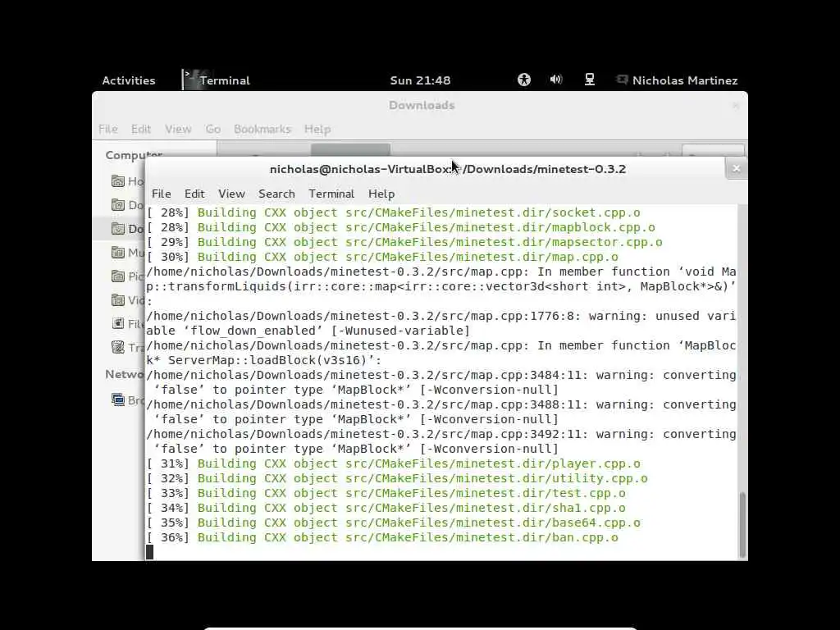Click the map.cpp:3492:11 warning line
This screenshot has height=630, width=840.
(441, 441)
